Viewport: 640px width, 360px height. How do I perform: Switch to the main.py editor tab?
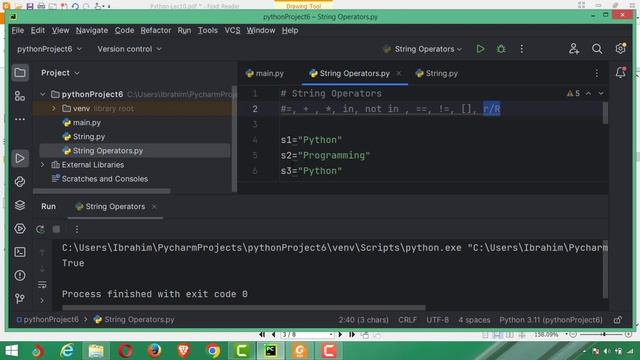click(265, 73)
